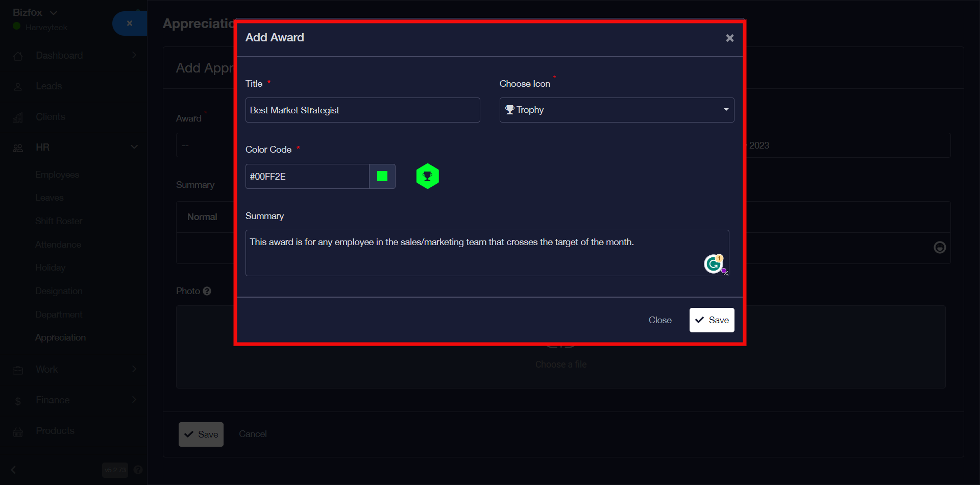Click the green hexagon trophy preview icon
This screenshot has height=485, width=980.
point(427,177)
